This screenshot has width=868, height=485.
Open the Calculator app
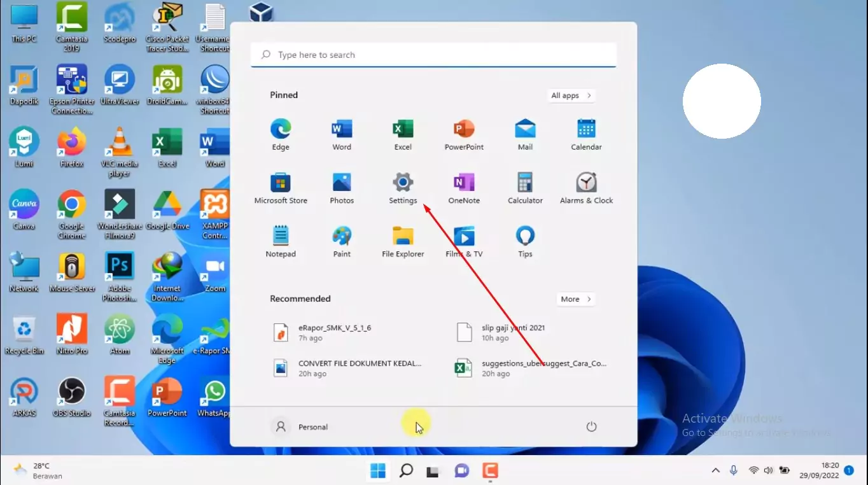pos(525,188)
